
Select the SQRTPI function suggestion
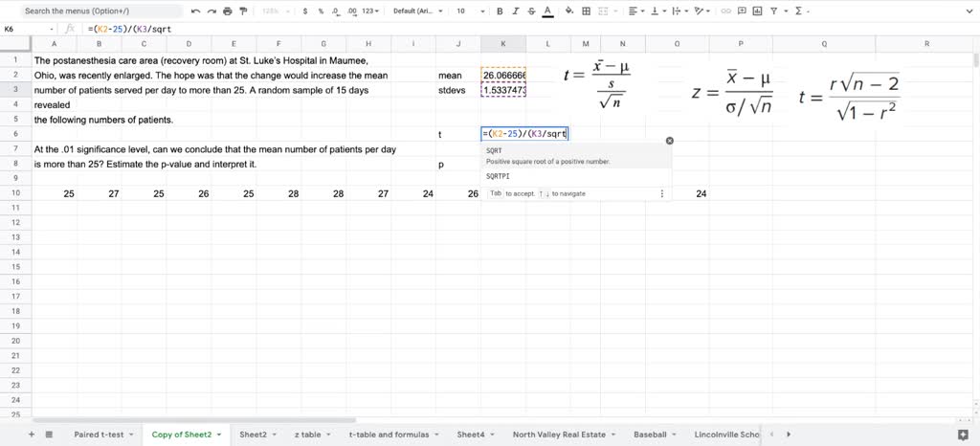coord(499,177)
